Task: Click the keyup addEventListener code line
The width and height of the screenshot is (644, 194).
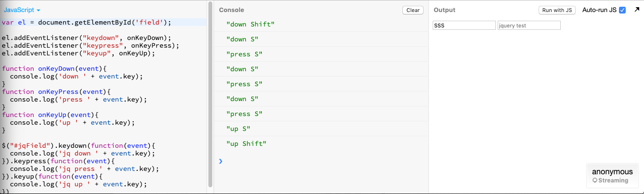Action: [78, 53]
